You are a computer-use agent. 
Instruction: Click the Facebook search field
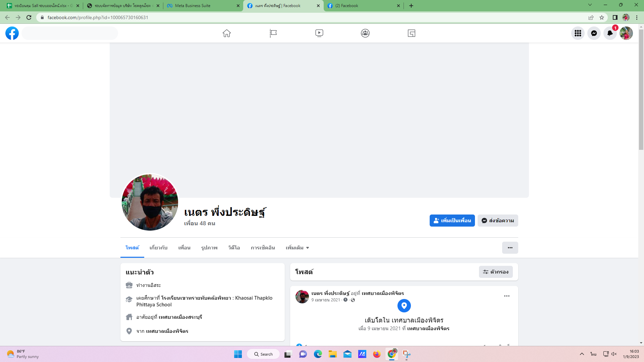pos(70,33)
